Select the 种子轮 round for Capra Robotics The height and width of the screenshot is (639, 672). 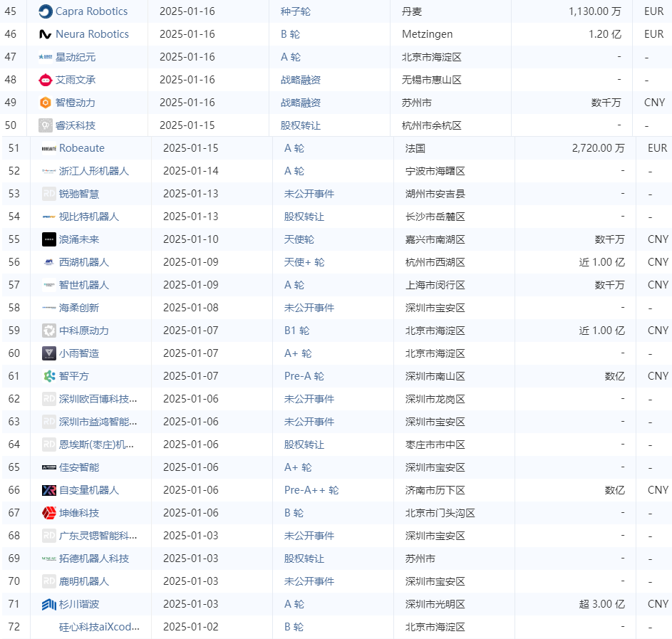[x=296, y=11]
